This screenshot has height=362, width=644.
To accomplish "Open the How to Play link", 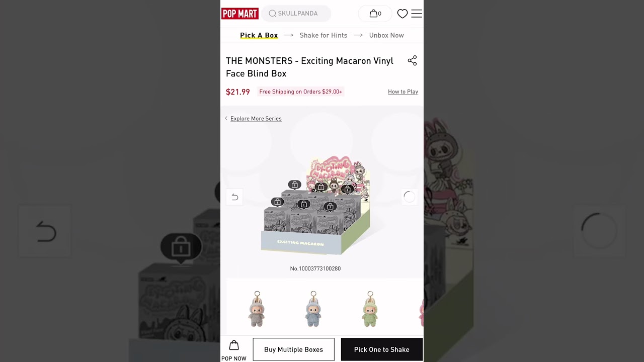I will 403,92.
